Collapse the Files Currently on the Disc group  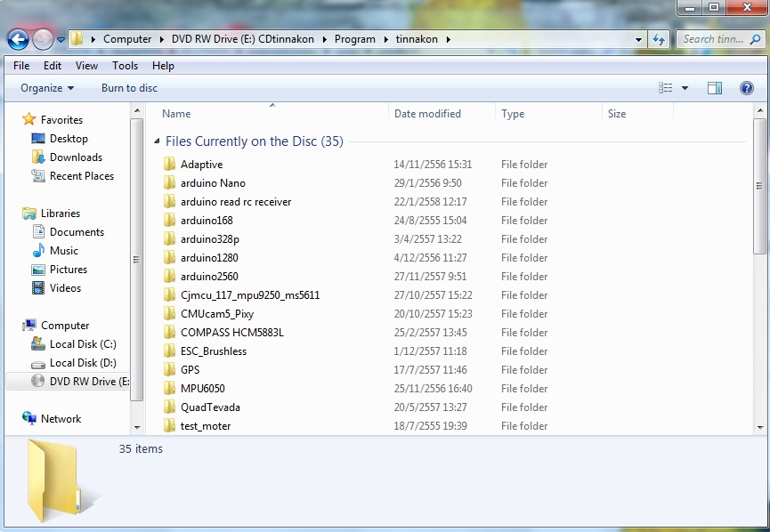pyautogui.click(x=158, y=142)
